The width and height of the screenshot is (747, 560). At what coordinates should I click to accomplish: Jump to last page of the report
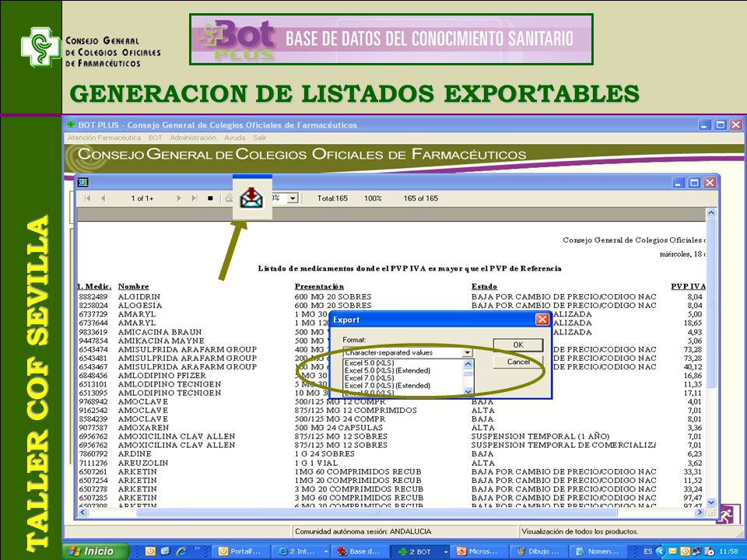(x=194, y=198)
